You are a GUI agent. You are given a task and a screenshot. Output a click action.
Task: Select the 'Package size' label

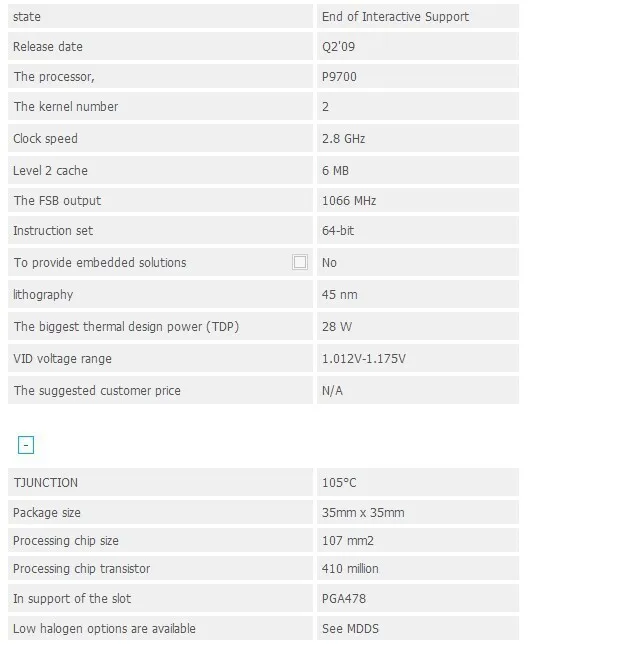pyautogui.click(x=47, y=513)
